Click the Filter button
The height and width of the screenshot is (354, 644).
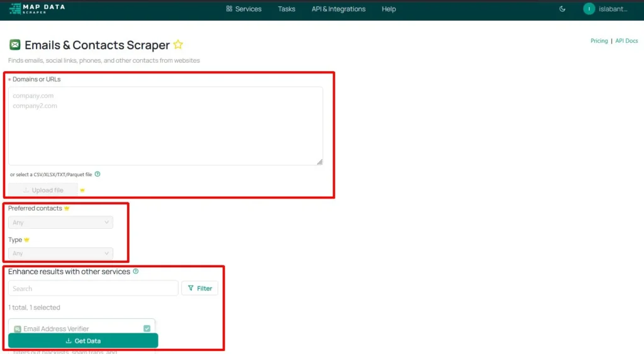(x=199, y=288)
